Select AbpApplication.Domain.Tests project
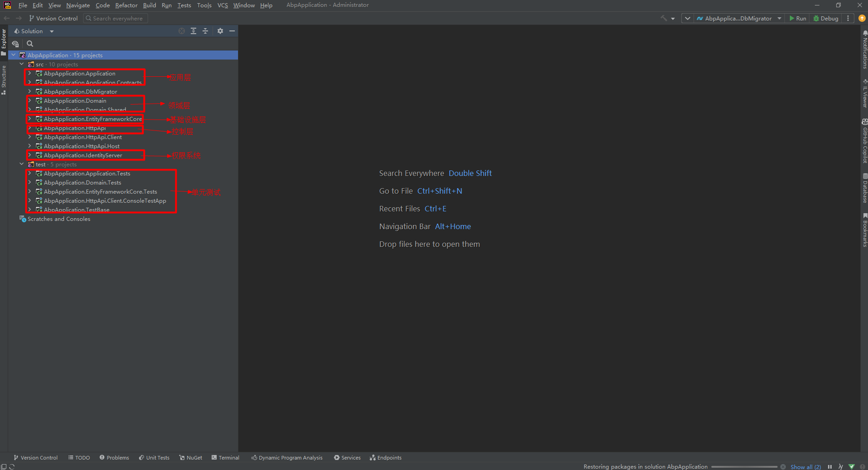 pyautogui.click(x=83, y=182)
